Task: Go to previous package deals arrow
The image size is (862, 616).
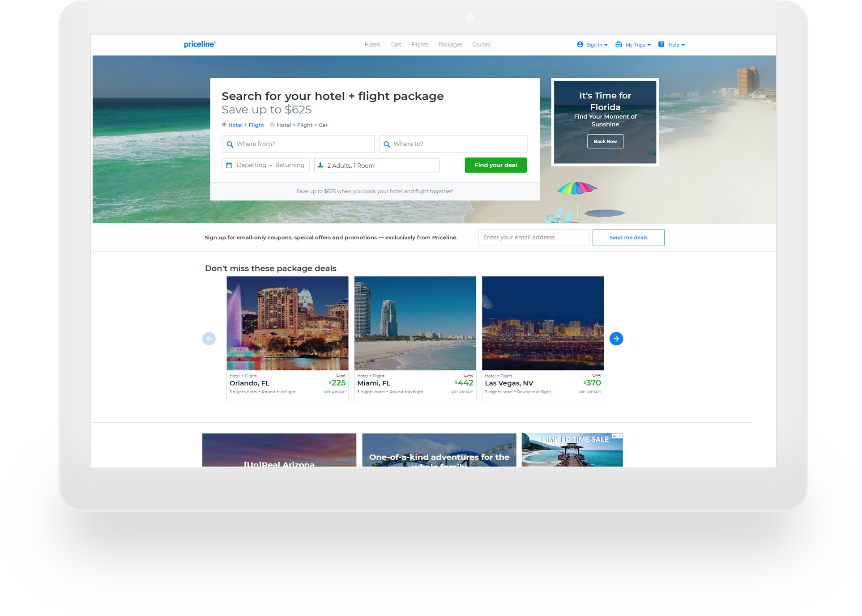Action: 209,339
